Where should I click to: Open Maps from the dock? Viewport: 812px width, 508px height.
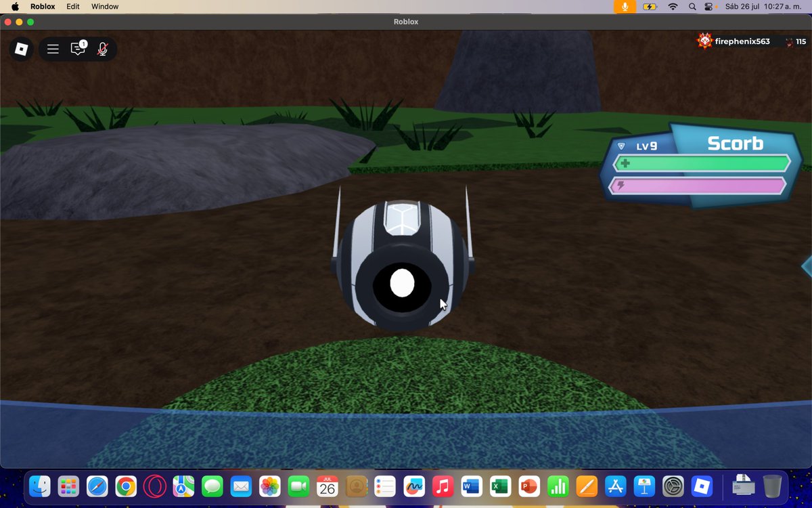pyautogui.click(x=183, y=486)
